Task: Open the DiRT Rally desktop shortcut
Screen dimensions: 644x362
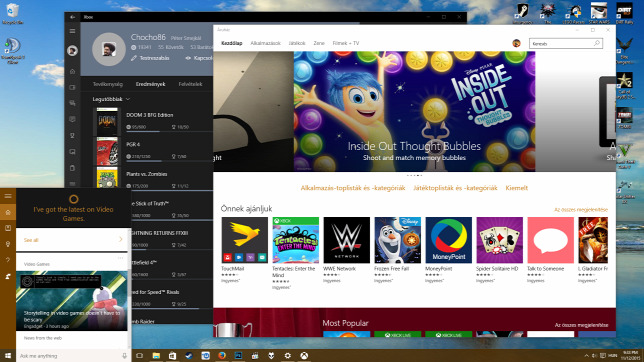Action: coord(624,13)
